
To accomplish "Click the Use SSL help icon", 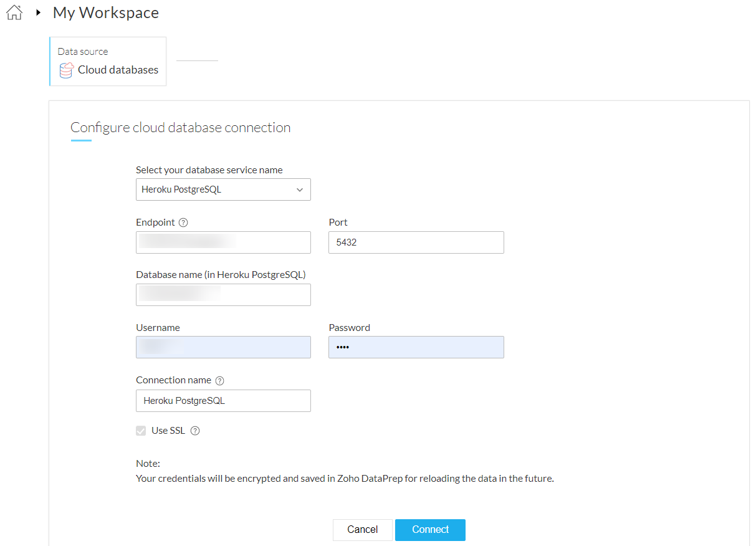I will pyautogui.click(x=195, y=431).
